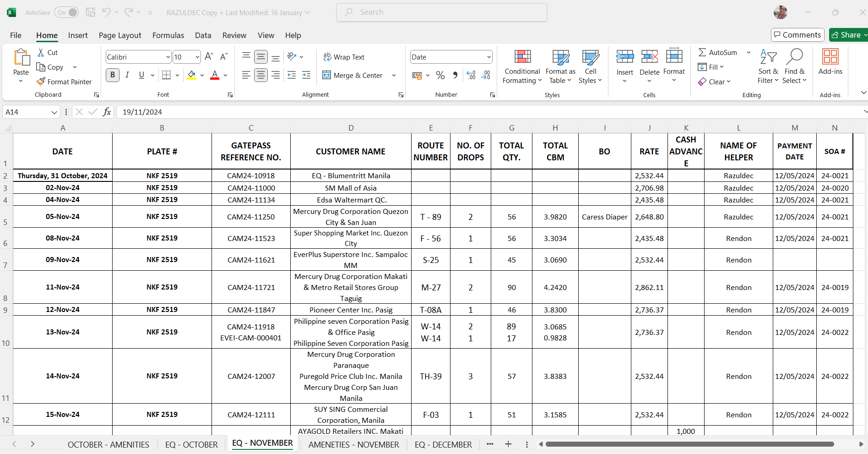This screenshot has width=868, height=454.
Task: Click Increase Font Size icon
Action: (209, 57)
